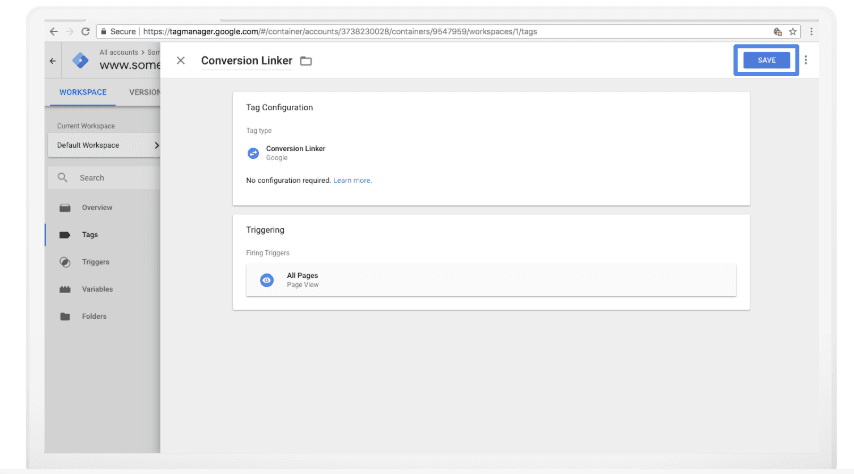This screenshot has width=854, height=474.
Task: Click the Triggers icon in the sidebar
Action: point(65,262)
